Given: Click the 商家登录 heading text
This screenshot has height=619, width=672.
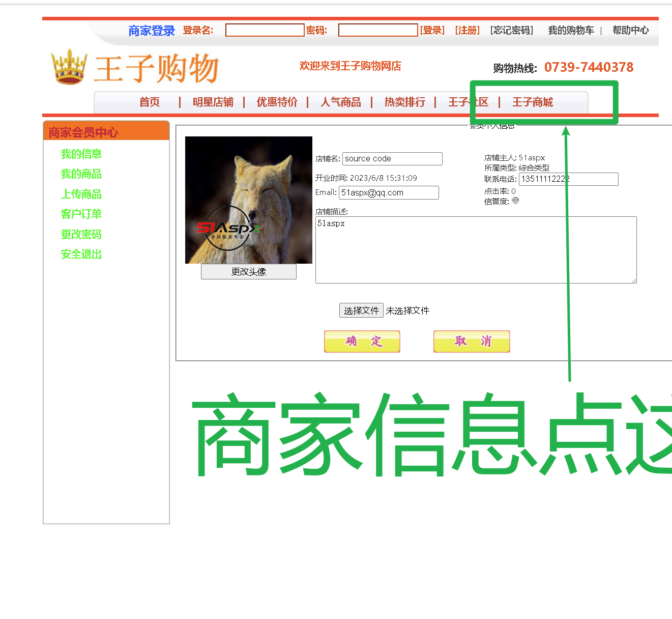Looking at the screenshot, I should (152, 31).
